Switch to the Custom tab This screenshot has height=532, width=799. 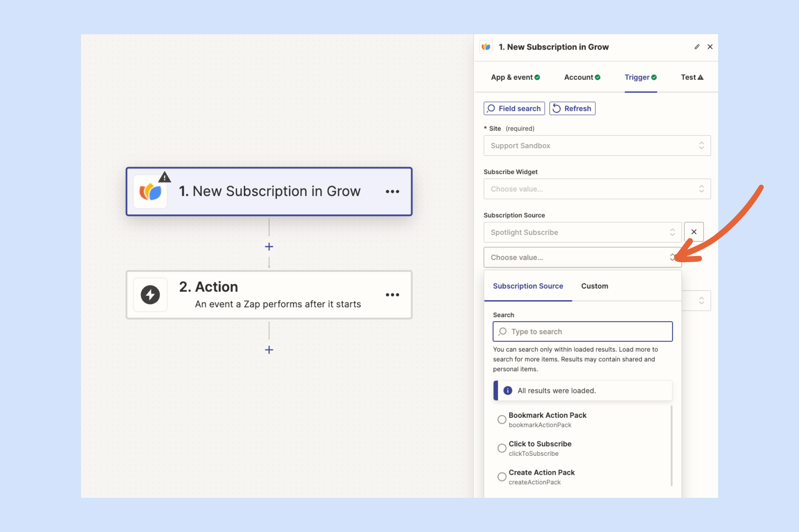[x=595, y=286]
